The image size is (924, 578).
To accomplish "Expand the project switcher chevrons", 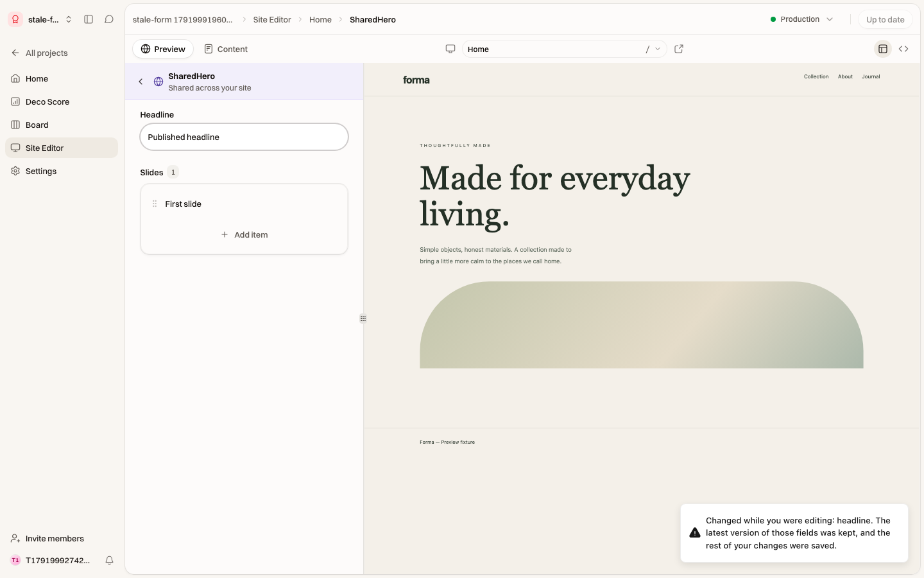I will pos(69,19).
